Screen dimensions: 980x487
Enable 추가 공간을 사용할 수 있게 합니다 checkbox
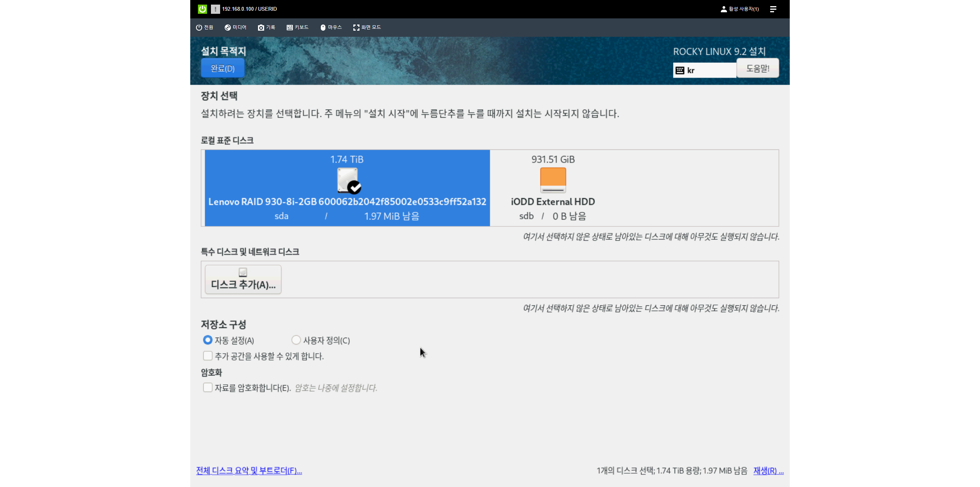[207, 356]
